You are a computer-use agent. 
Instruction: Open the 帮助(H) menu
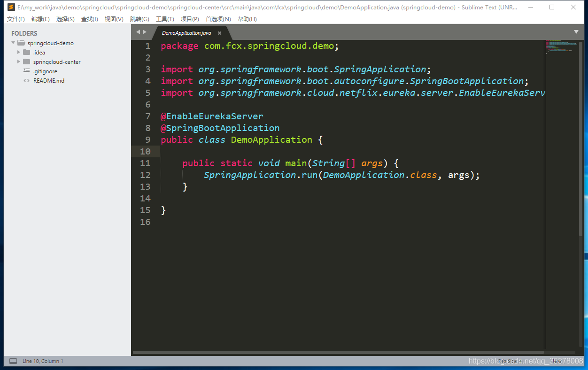click(247, 19)
